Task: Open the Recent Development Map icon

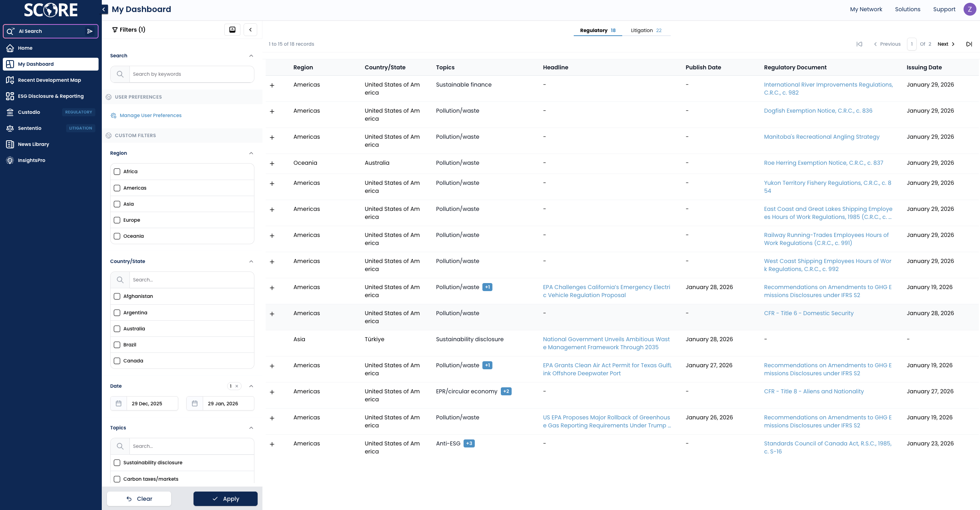Action: (10, 80)
